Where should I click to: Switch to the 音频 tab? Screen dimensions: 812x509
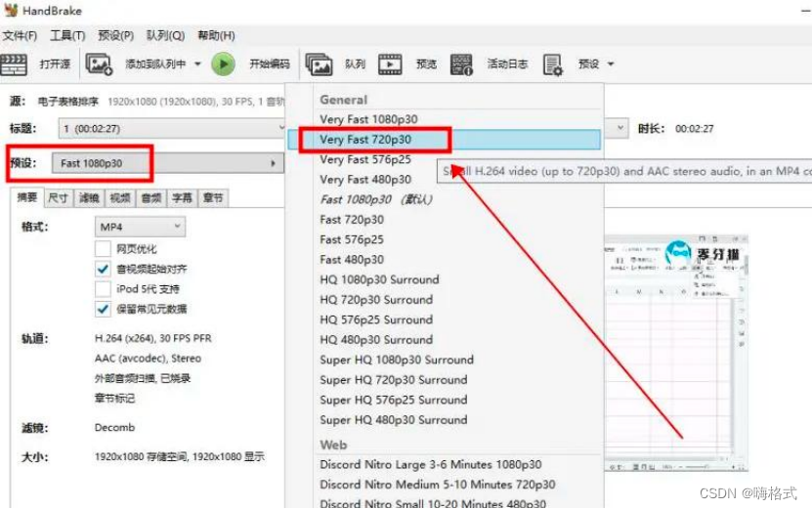coord(151,197)
